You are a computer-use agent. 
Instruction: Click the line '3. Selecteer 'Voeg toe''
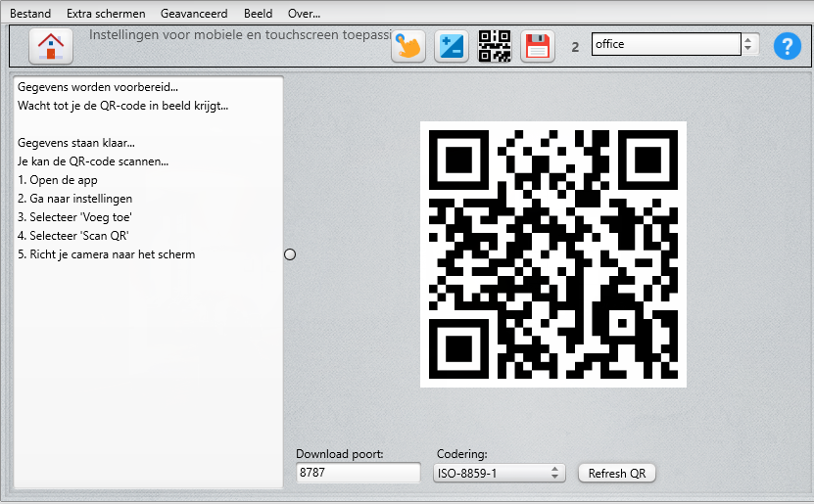(x=74, y=217)
